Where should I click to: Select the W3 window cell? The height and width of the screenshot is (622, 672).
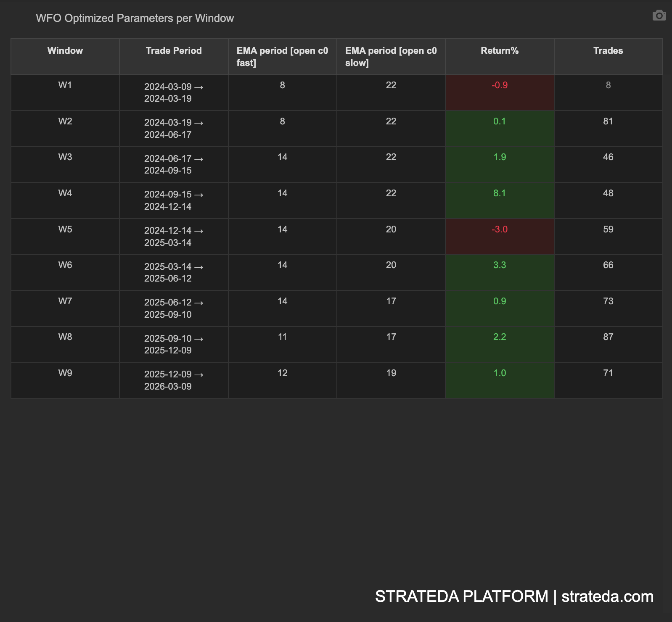(65, 165)
